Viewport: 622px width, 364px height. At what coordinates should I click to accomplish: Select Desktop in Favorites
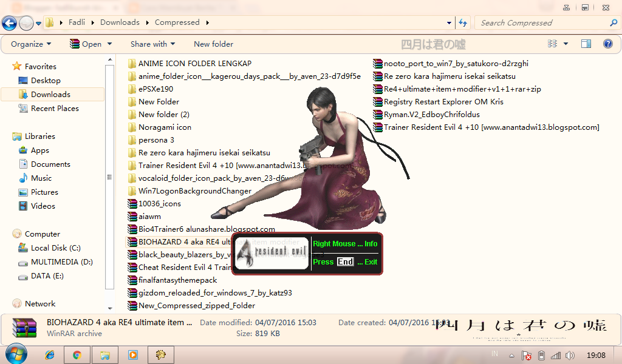(x=39, y=81)
